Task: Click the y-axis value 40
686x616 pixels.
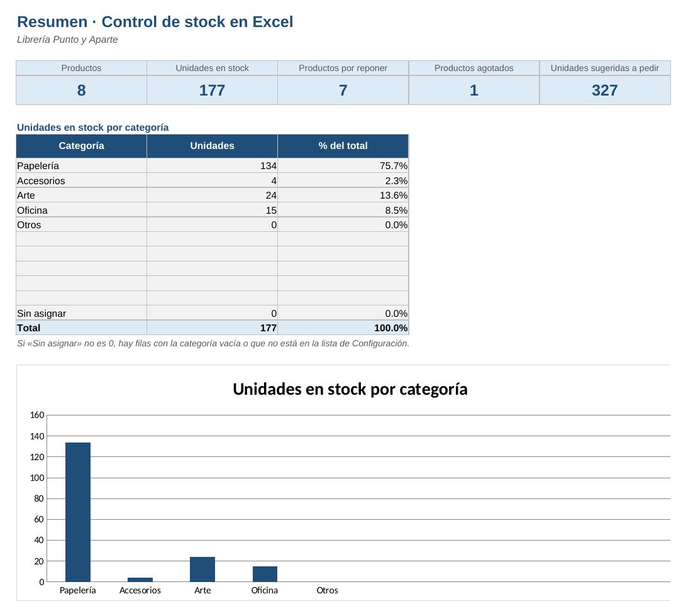Action: point(39,540)
